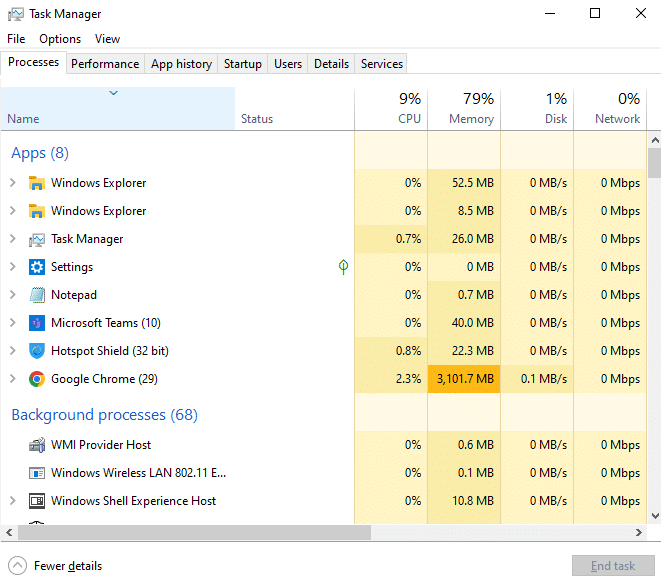This screenshot has width=661, height=583.
Task: Expand the first Windows Explorer process
Action: pyautogui.click(x=13, y=183)
